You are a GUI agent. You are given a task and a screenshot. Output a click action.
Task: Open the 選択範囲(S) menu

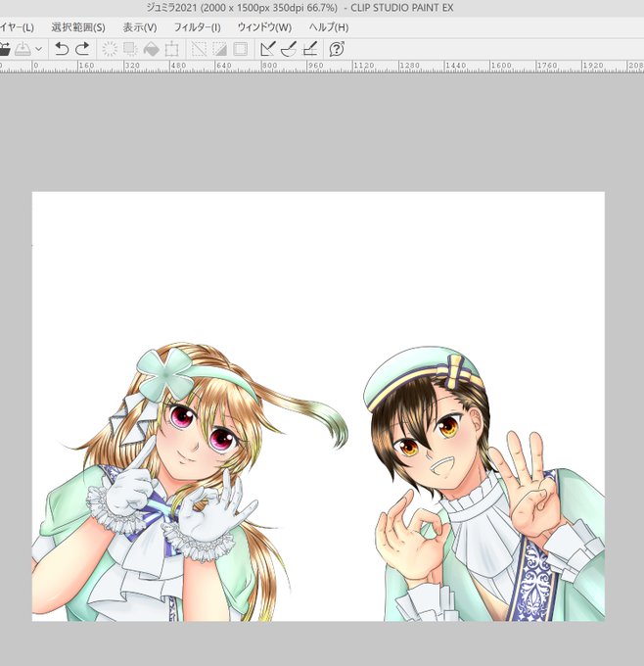(x=78, y=27)
